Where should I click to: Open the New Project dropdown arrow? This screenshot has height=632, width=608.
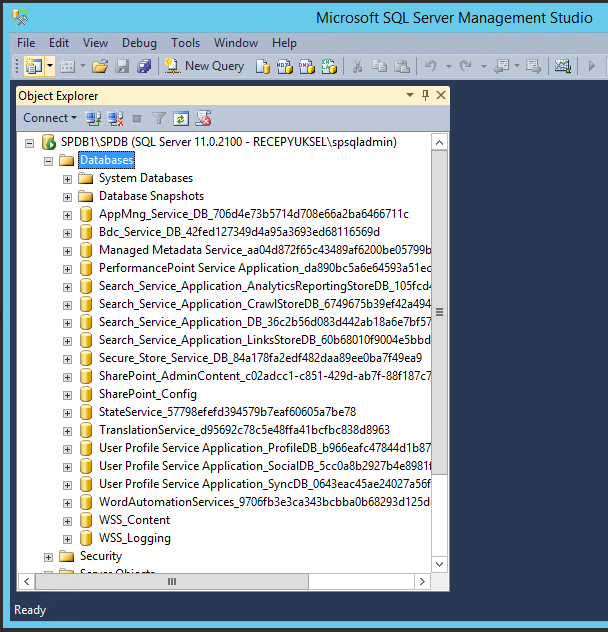[50, 66]
